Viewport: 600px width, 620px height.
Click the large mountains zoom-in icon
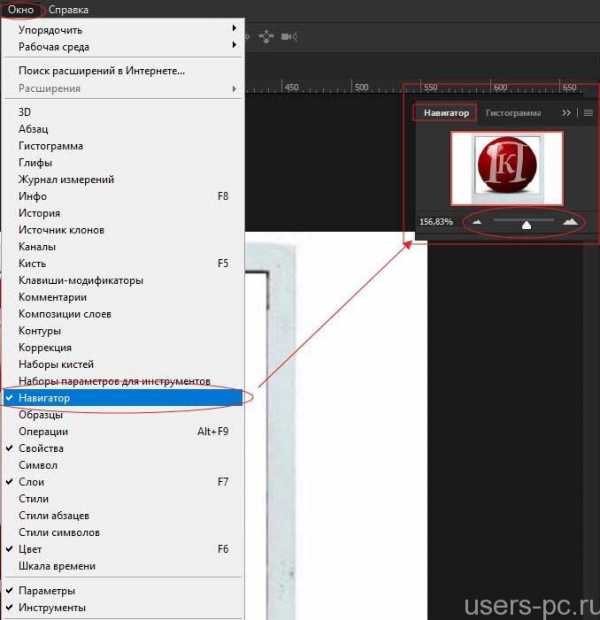coord(570,221)
